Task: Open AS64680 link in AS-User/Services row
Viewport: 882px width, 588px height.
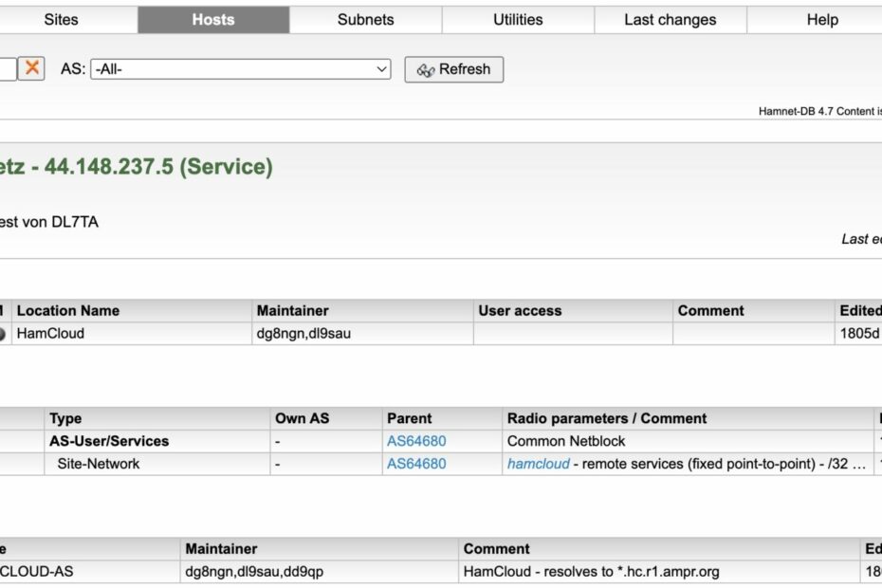Action: [416, 441]
